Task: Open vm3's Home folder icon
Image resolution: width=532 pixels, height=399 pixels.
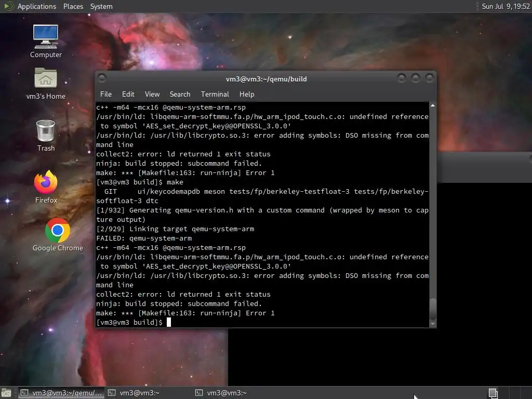Action: [46, 84]
